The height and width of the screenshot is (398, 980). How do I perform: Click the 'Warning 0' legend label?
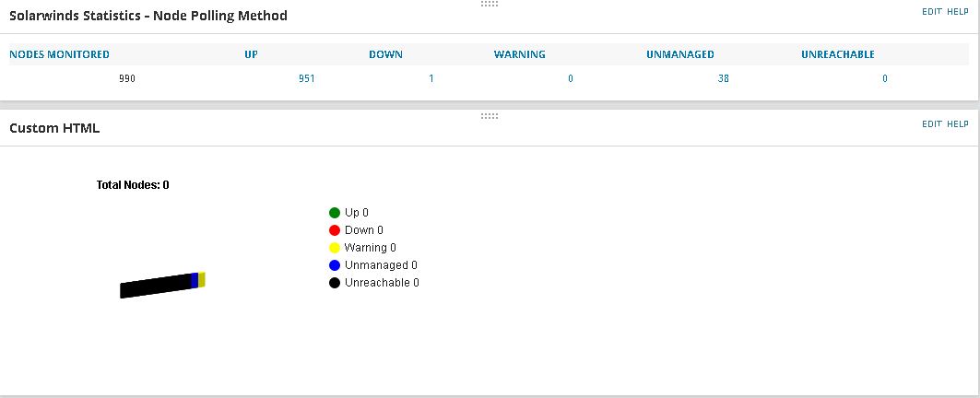pos(370,248)
